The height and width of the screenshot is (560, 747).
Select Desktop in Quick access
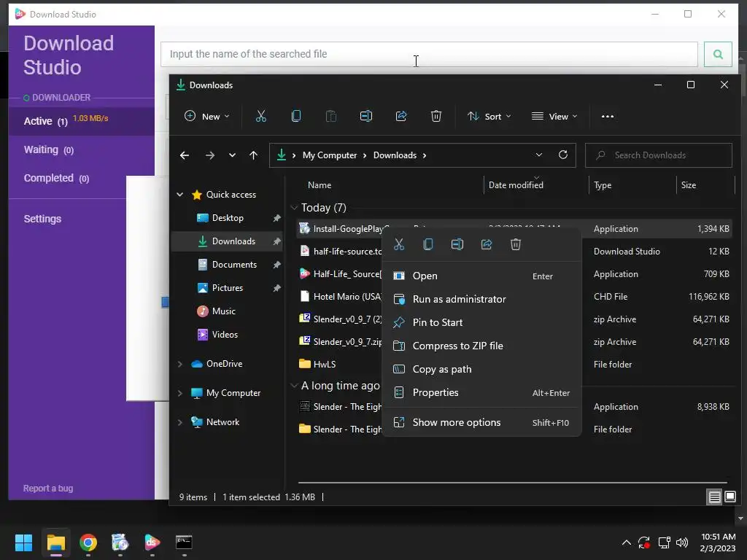tap(228, 217)
